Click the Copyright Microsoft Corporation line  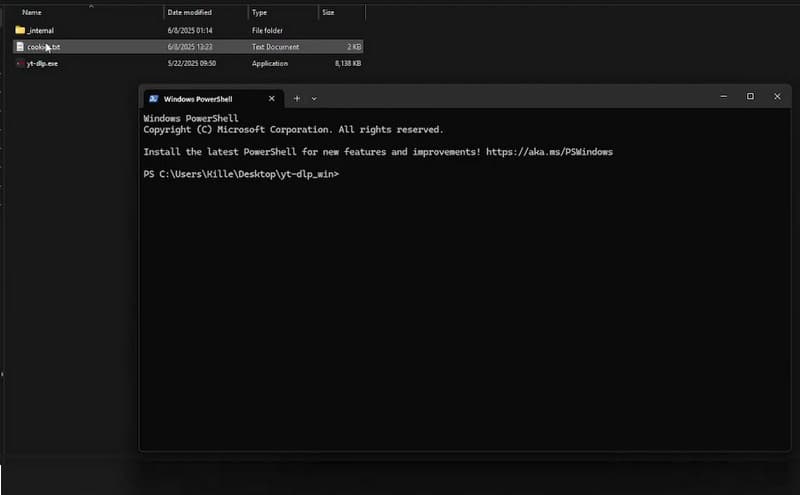(x=293, y=130)
